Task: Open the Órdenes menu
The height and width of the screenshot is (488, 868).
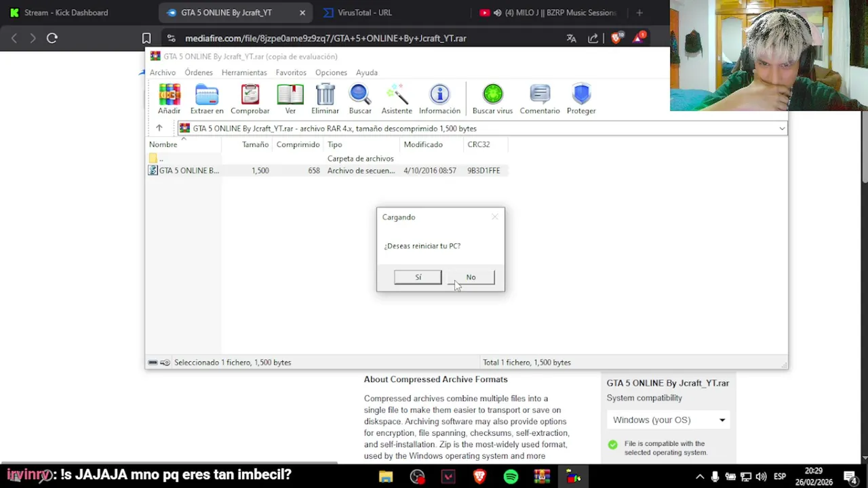Action: pyautogui.click(x=199, y=73)
